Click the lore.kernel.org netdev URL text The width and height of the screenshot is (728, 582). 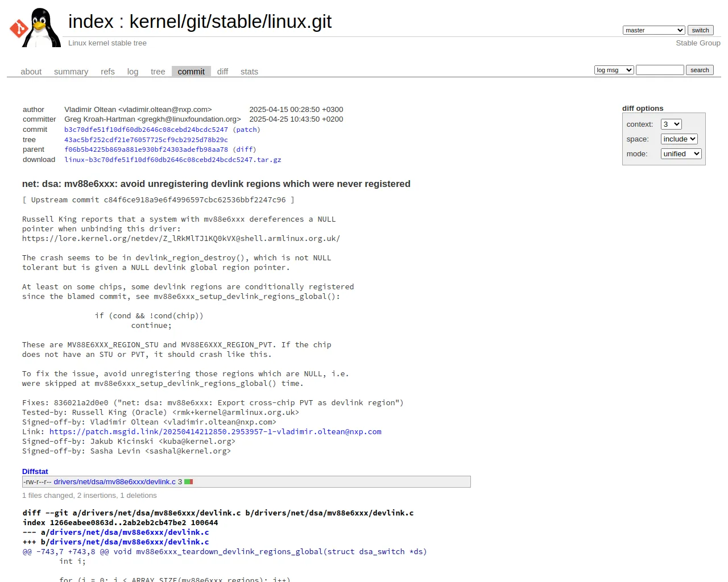pyautogui.click(x=181, y=239)
